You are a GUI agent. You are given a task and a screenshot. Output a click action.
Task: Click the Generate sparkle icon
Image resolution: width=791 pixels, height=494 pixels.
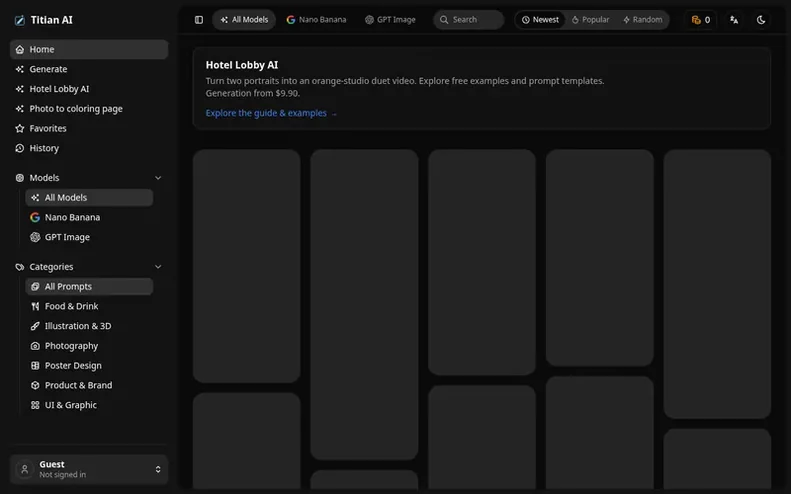(20, 69)
